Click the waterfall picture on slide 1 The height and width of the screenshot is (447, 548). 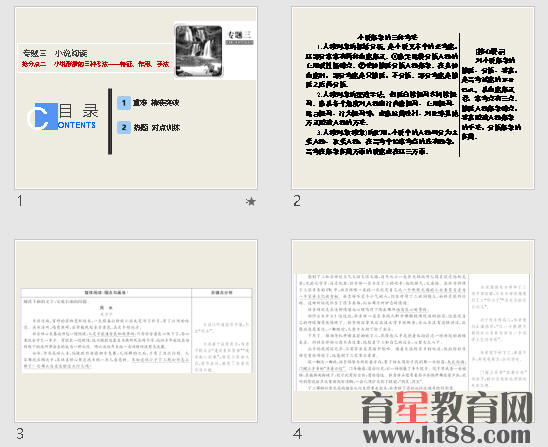click(199, 51)
